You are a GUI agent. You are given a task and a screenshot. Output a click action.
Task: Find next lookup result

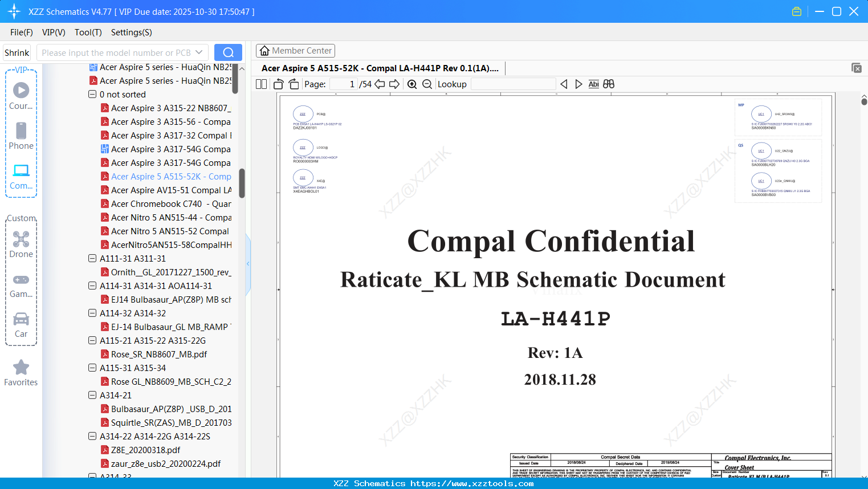tap(579, 84)
